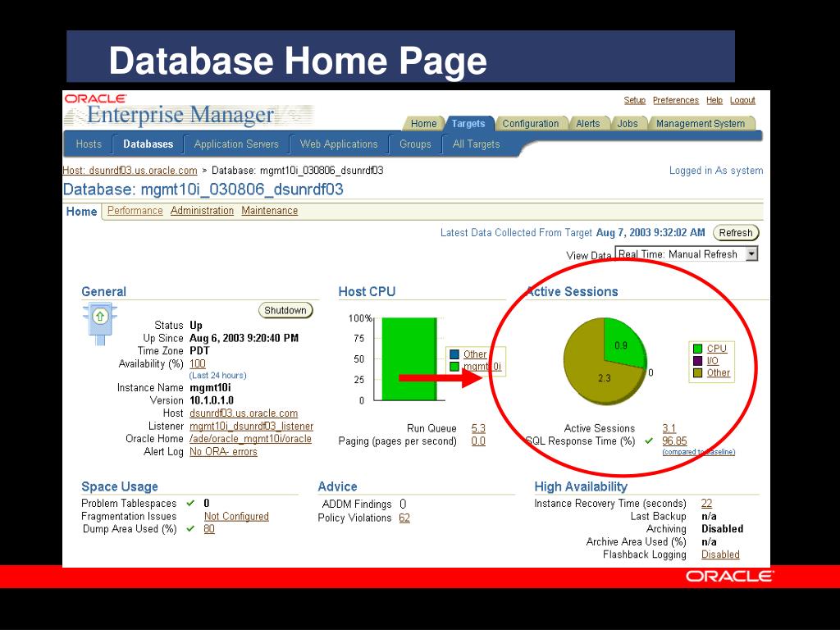Viewport: 840px width, 630px height.
Task: Click the Instance Name value mgmt10i
Action: tap(210, 387)
